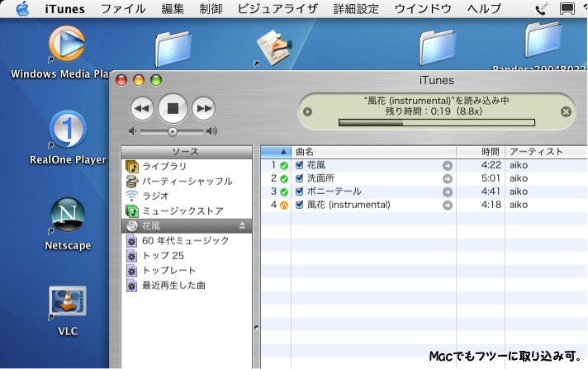Click the orange importing icon on track 4
This screenshot has width=588, height=369.
284,205
